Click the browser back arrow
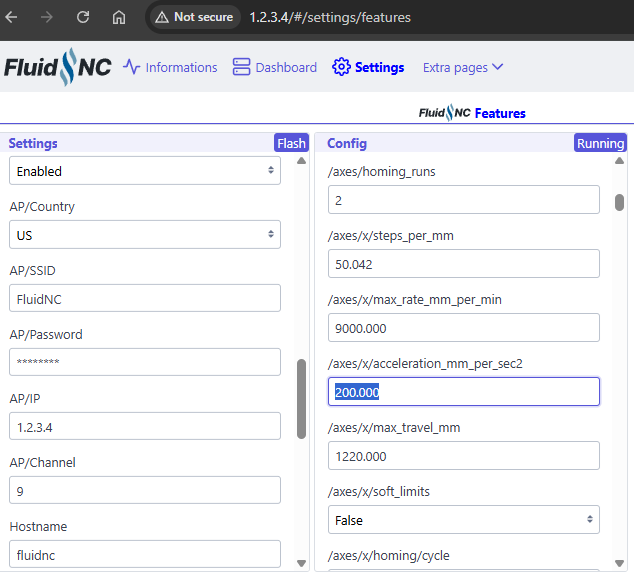 click(x=13, y=17)
